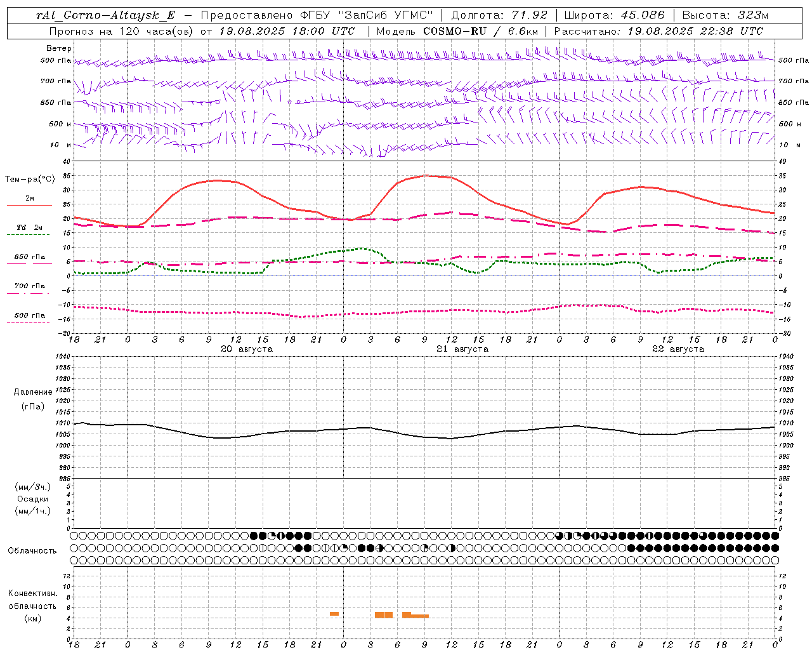Click the Прогноз на 120 часа(ов) text
This screenshot has height=650, width=812.
(x=122, y=31)
